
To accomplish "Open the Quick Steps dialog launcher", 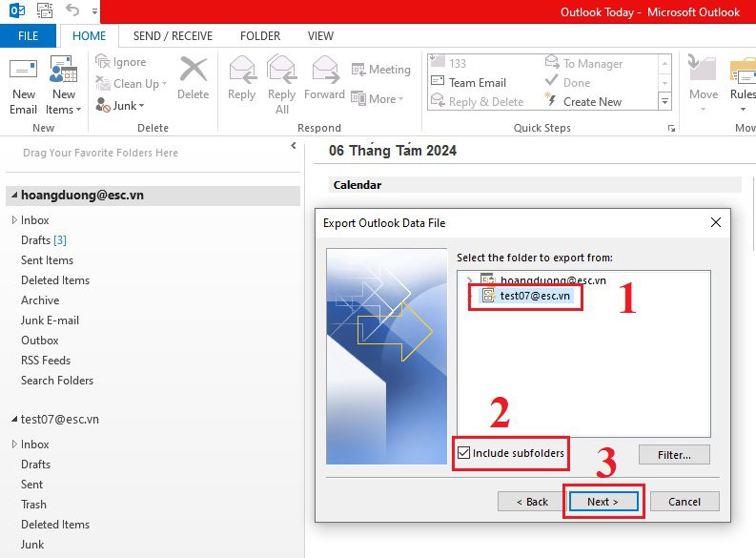I will tap(671, 128).
